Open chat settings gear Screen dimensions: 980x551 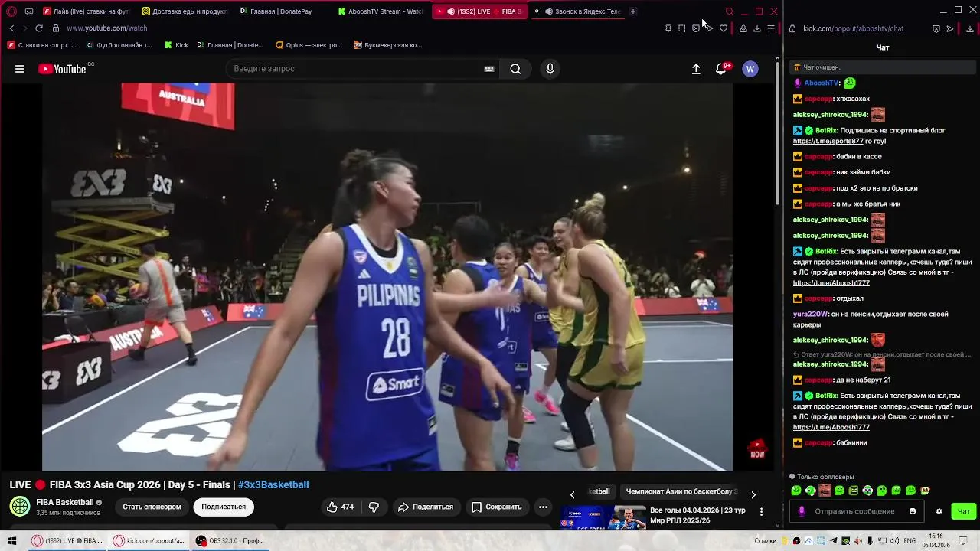coord(939,511)
